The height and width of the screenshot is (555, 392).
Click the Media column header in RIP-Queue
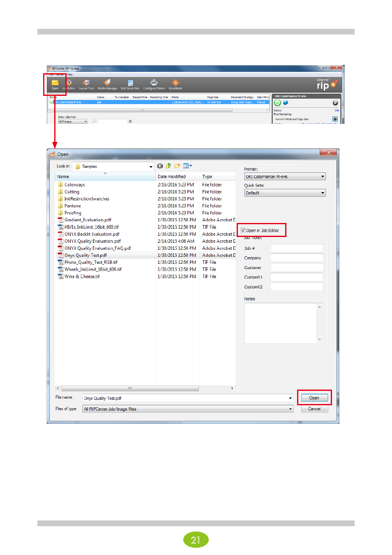pos(175,97)
